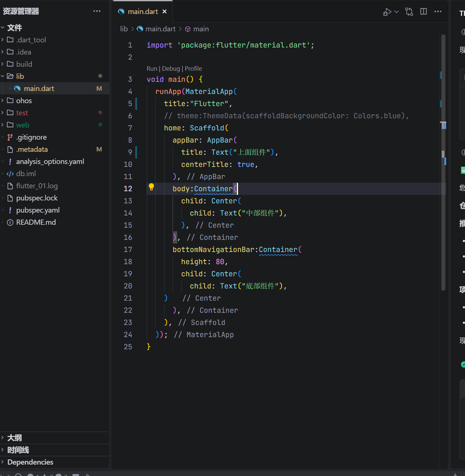The height and width of the screenshot is (476, 465).
Task: Expand the test folder
Action: point(55,113)
